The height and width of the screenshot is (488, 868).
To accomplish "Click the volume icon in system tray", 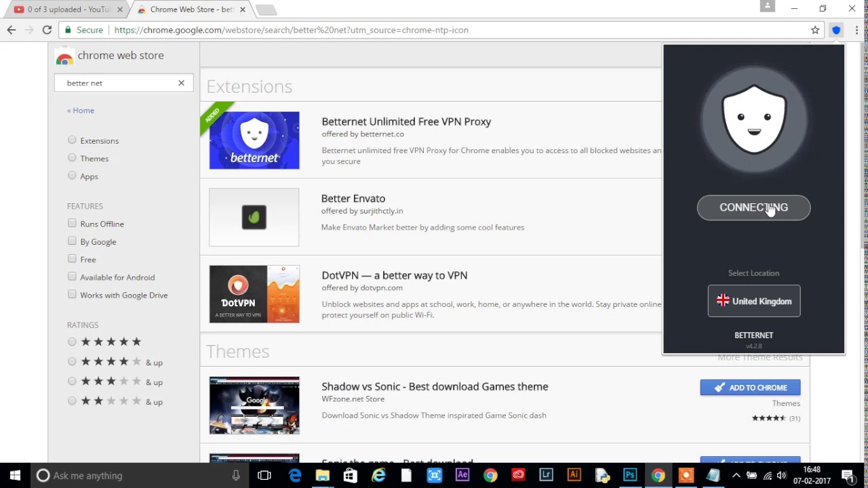I will (x=781, y=475).
